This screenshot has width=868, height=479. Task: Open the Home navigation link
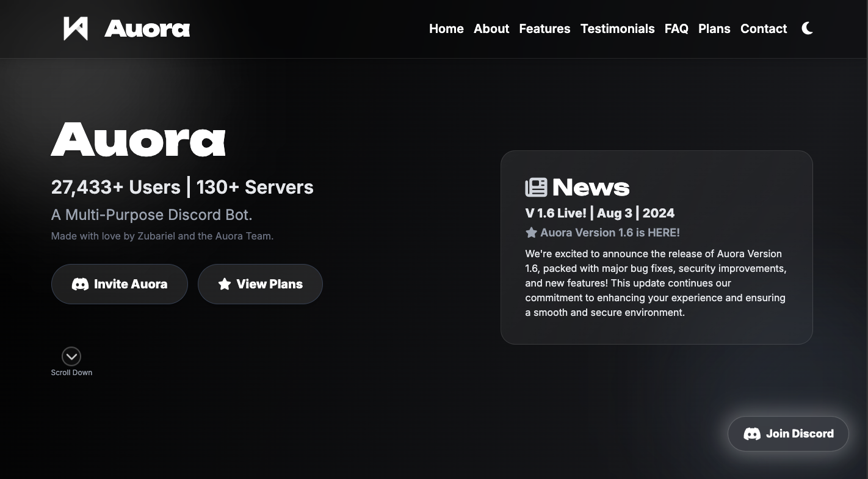[446, 29]
